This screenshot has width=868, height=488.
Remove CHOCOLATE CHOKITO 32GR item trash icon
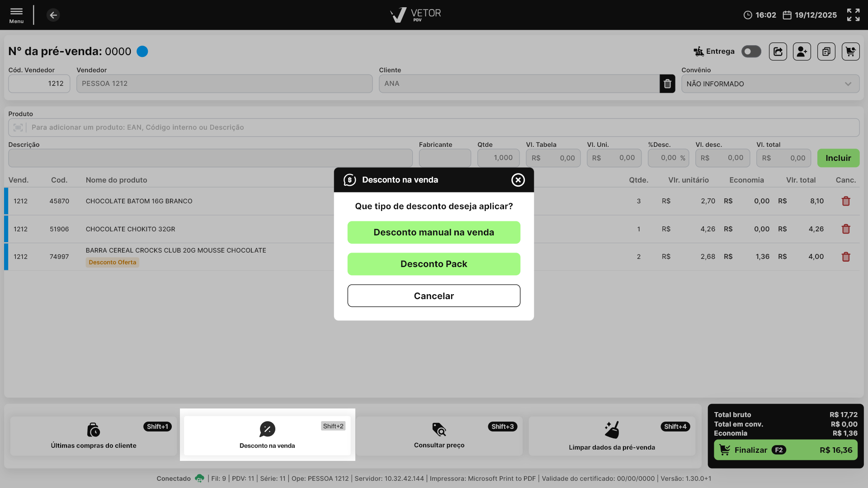click(846, 229)
